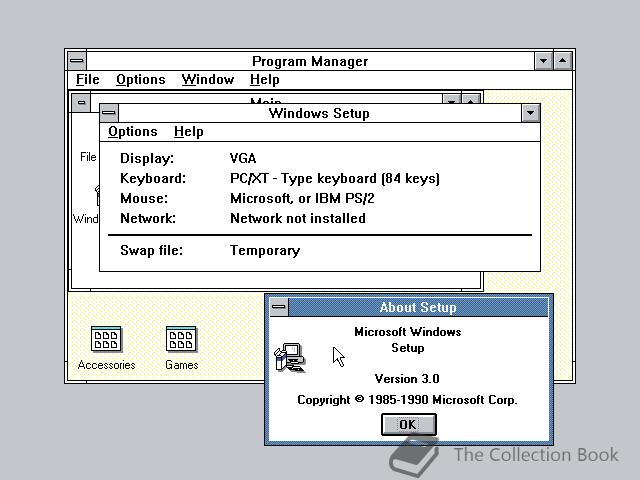Image resolution: width=640 pixels, height=480 pixels.
Task: Click the Version 3.0 text
Action: pos(407,379)
